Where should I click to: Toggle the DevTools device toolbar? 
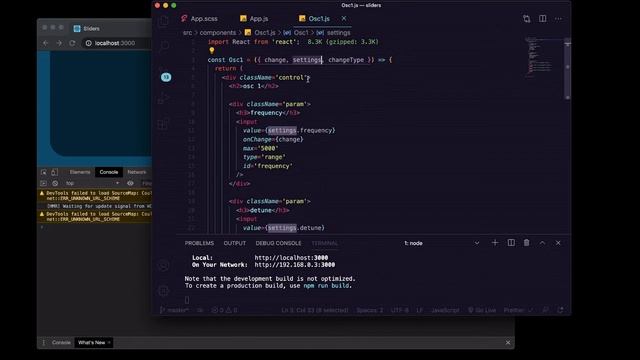[x=54, y=172]
